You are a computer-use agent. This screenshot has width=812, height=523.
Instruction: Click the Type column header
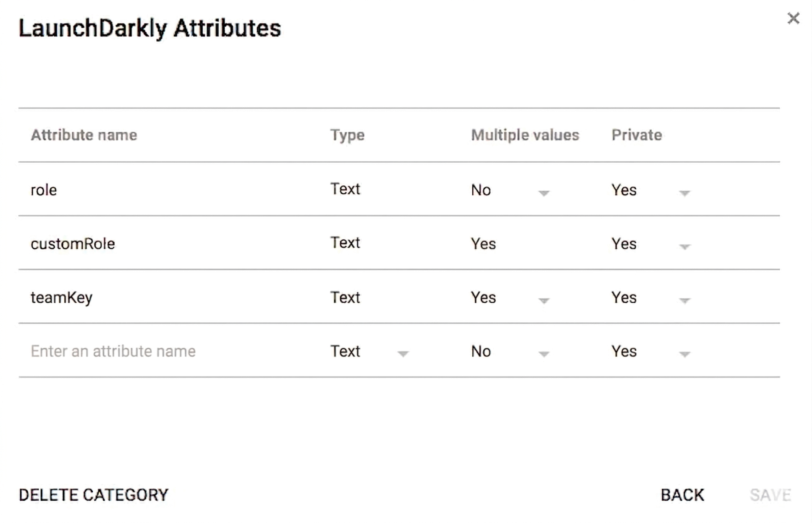click(x=347, y=135)
